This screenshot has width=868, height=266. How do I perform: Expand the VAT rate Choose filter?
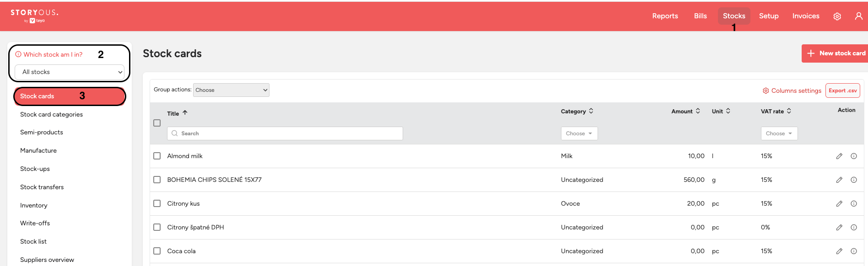779,133
